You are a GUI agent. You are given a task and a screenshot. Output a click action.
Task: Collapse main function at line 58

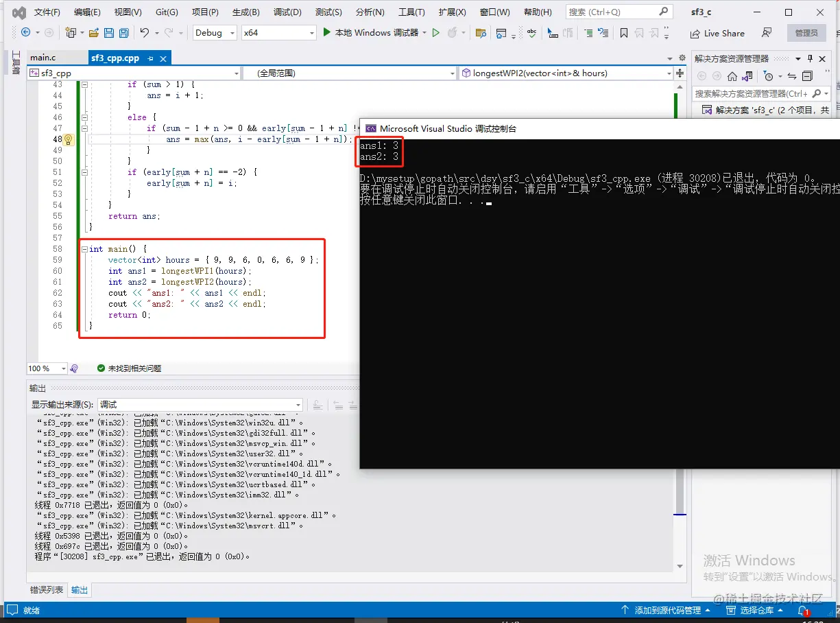tap(84, 249)
